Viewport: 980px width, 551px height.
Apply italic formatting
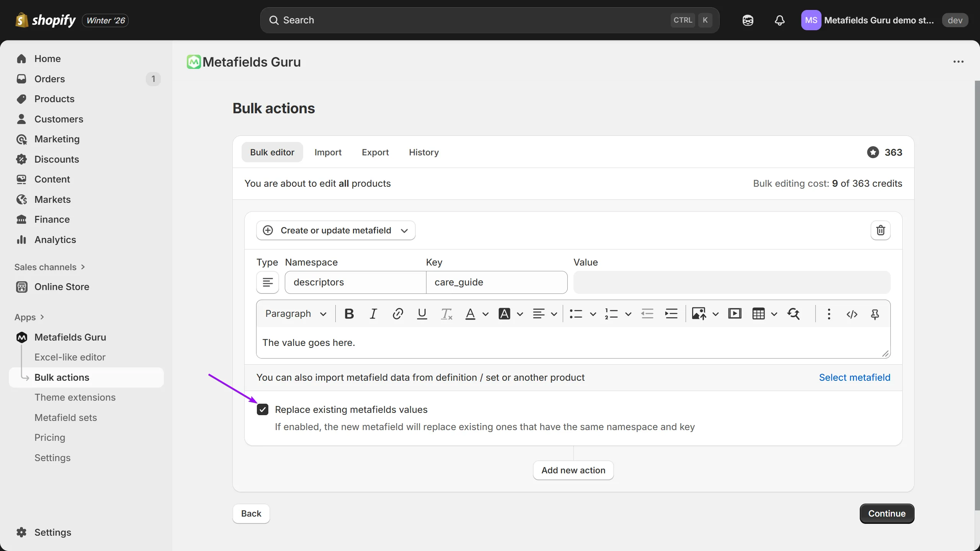373,314
